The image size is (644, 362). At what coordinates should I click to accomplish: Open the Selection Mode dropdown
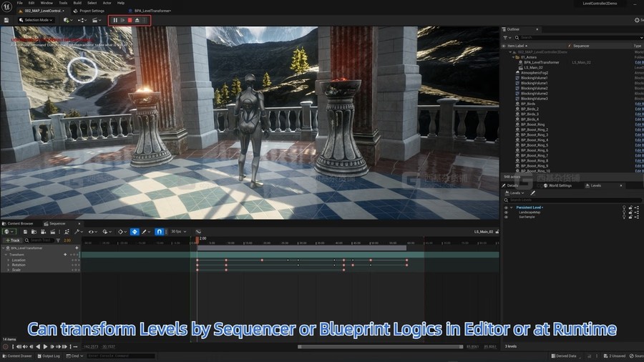[34, 20]
